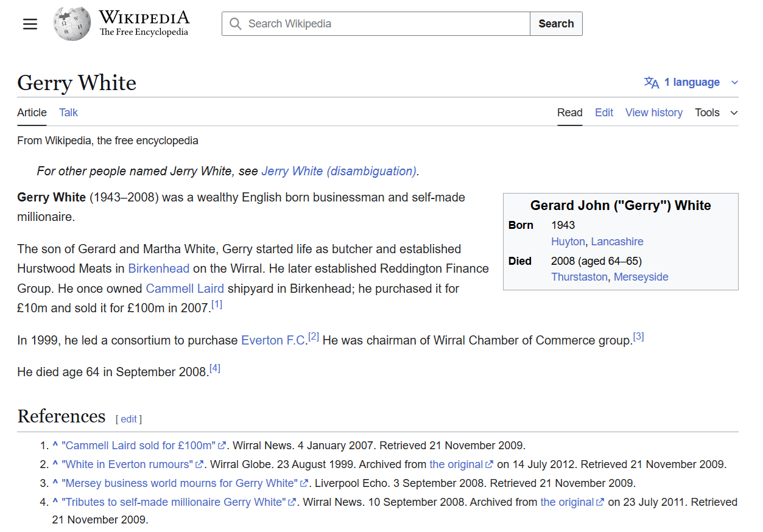The width and height of the screenshot is (763, 532).
Task: Click the caret before the Liverpool Echo reference
Action: [55, 483]
